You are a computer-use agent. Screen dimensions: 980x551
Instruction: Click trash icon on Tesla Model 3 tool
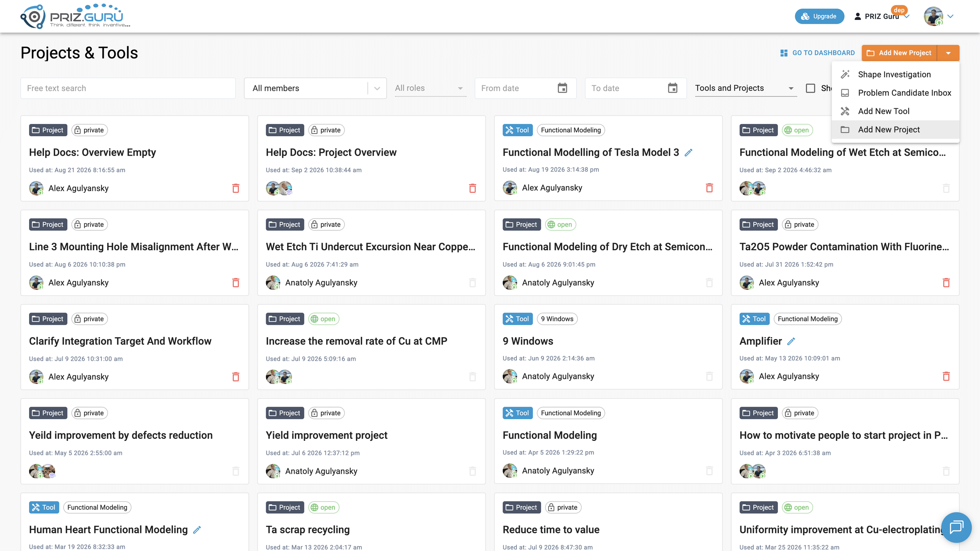(x=709, y=188)
